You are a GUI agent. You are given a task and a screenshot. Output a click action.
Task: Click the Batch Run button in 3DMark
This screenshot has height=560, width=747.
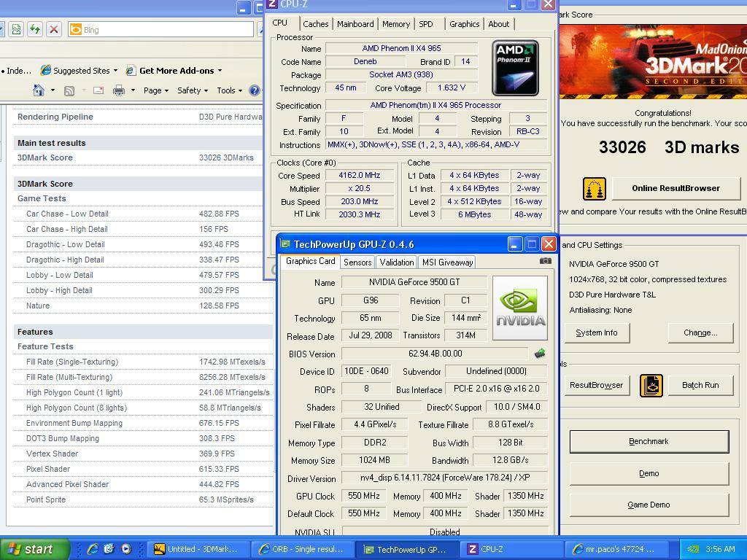tap(700, 385)
